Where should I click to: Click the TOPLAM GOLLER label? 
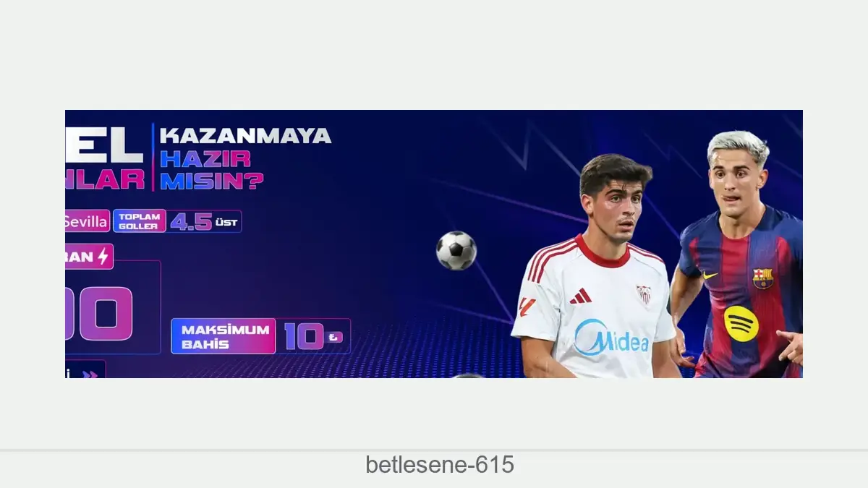click(x=140, y=221)
